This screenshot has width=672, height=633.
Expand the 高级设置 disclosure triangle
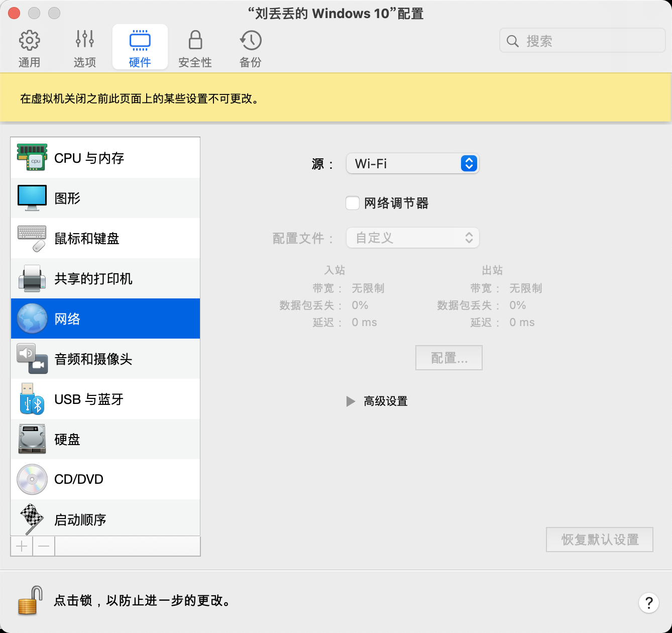tap(351, 401)
